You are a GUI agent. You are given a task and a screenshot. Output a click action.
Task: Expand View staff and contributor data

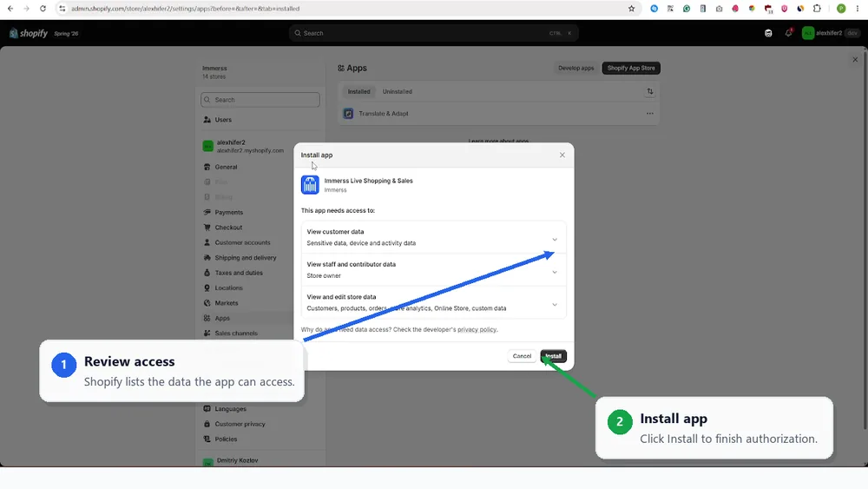click(x=434, y=270)
